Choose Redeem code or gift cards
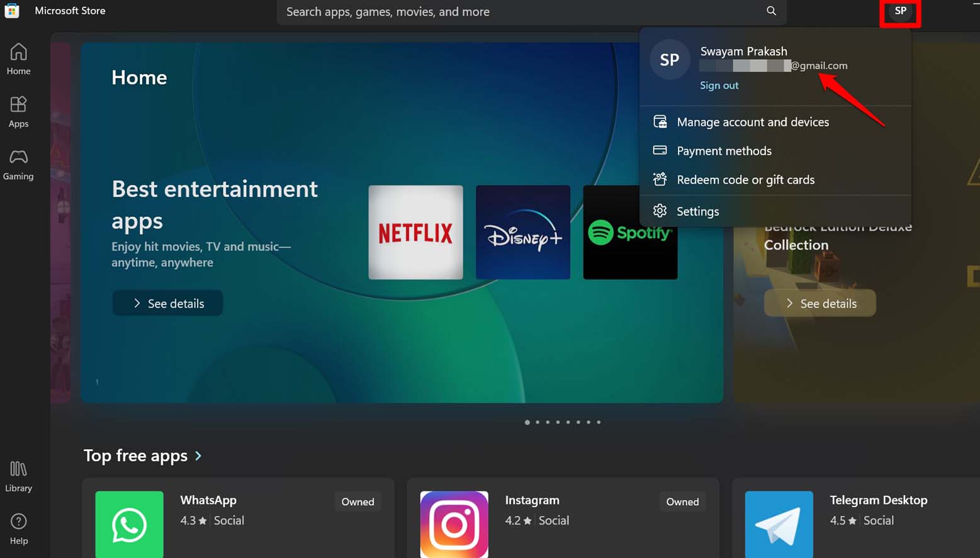 click(746, 180)
